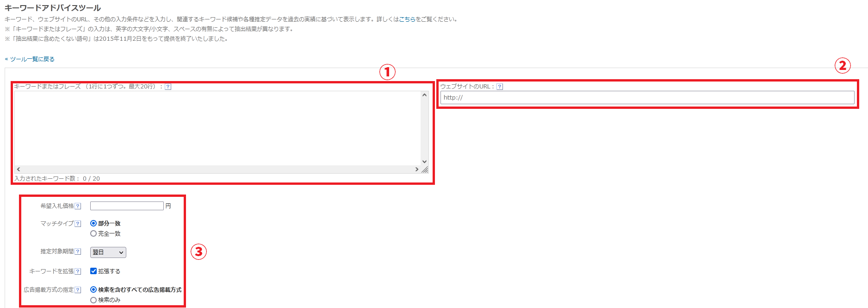Select the 完全一致 match type
This screenshot has height=308, width=868.
point(93,233)
